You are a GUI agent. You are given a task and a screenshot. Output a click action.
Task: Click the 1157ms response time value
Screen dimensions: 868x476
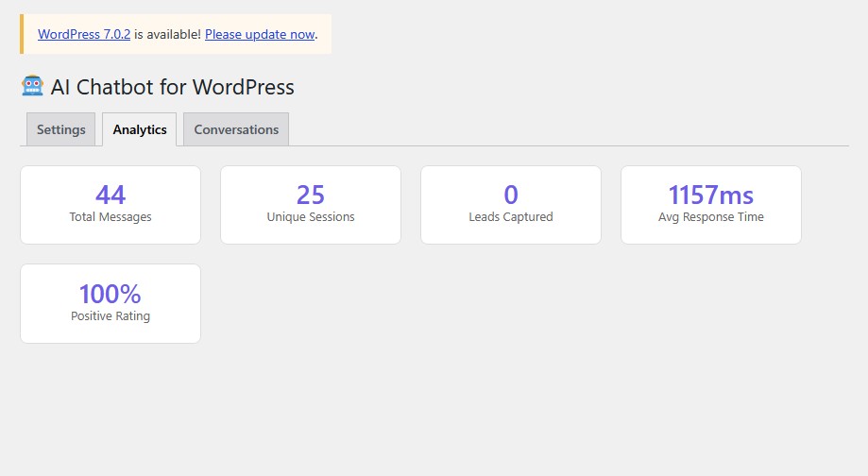pos(711,195)
